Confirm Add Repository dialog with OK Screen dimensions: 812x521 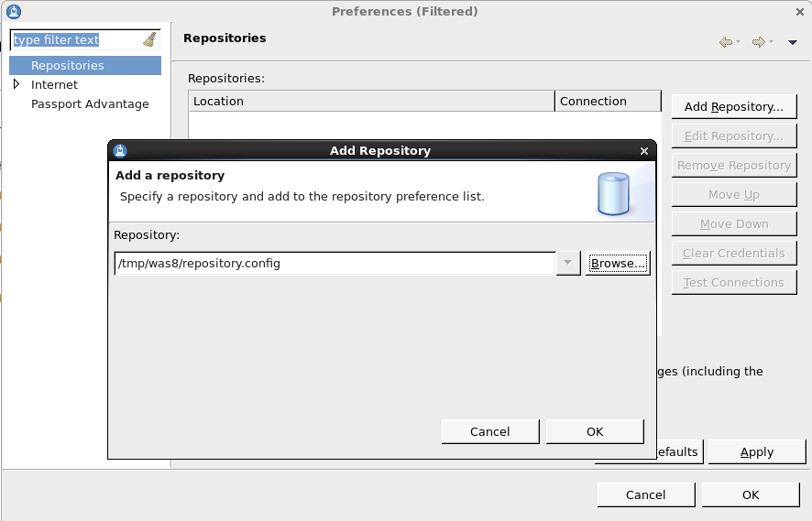click(595, 431)
